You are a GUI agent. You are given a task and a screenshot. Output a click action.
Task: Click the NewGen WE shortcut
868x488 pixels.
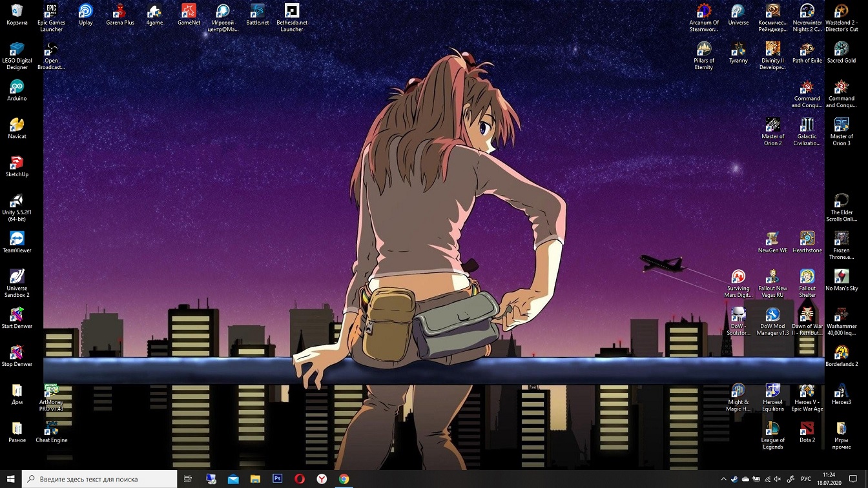(772, 243)
